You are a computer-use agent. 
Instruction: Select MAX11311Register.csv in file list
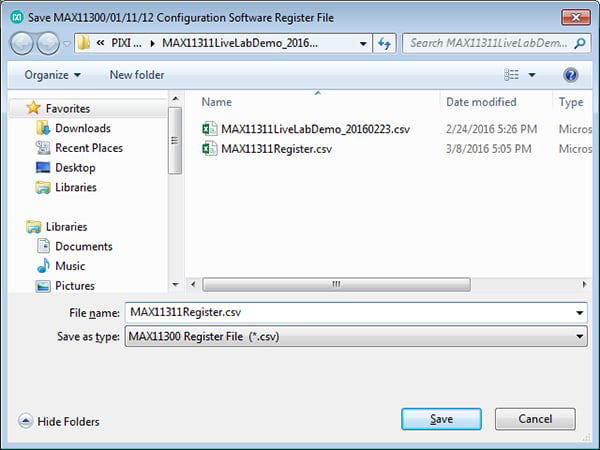click(276, 149)
